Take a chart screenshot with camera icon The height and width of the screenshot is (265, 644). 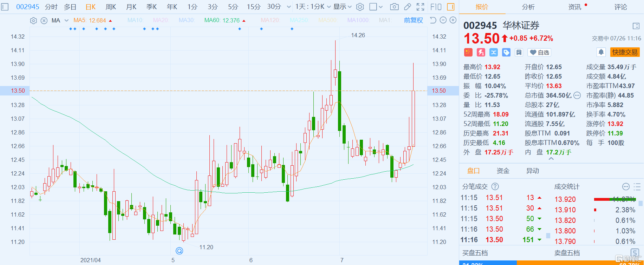click(395, 7)
